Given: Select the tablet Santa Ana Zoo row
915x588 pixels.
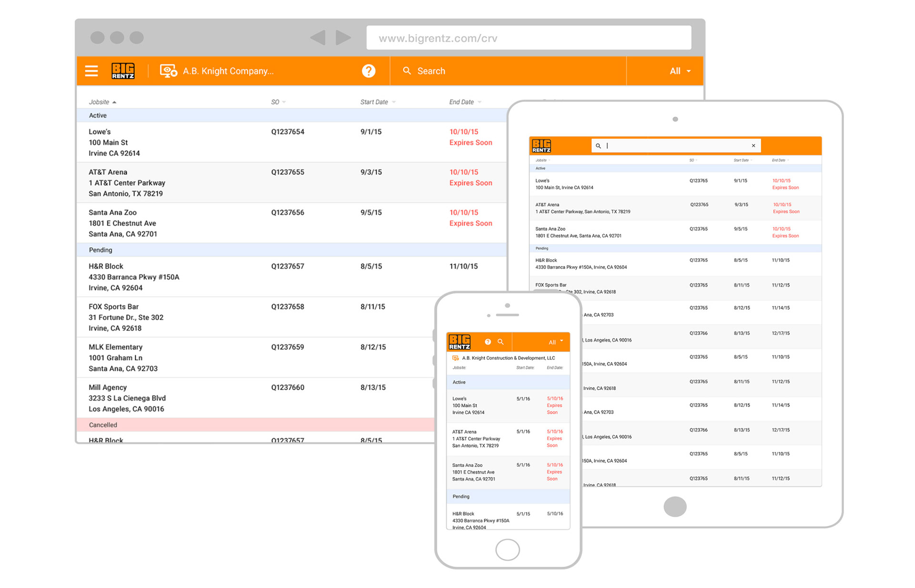Looking at the screenshot, I should [x=675, y=232].
